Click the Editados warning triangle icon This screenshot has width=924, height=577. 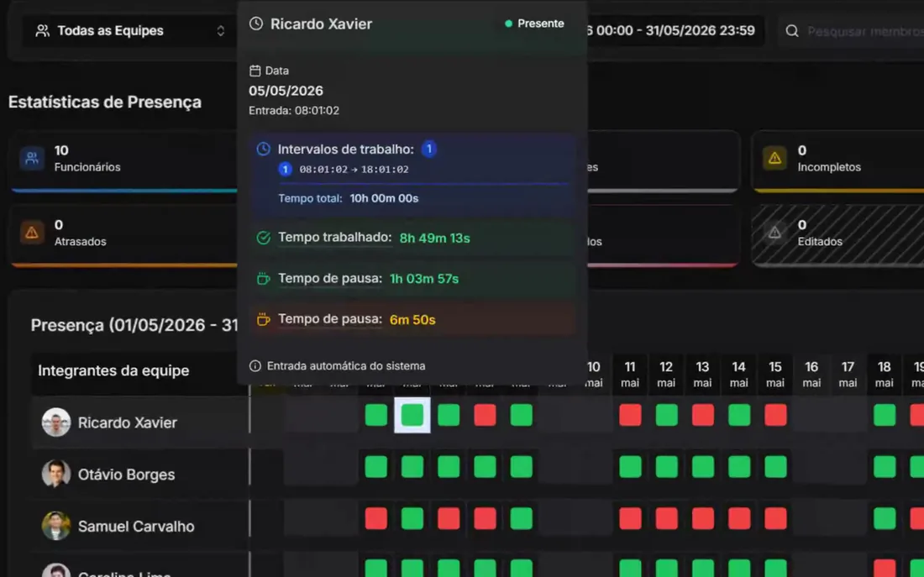coord(774,233)
